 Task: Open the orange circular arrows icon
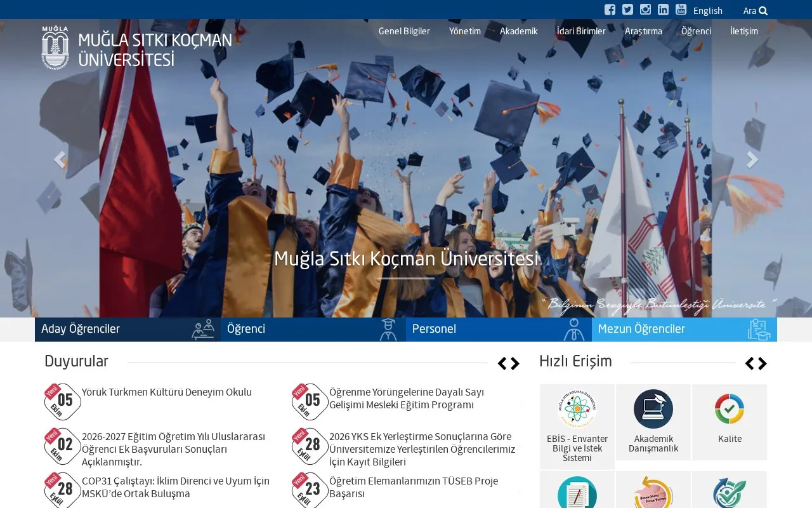pyautogui.click(x=653, y=493)
